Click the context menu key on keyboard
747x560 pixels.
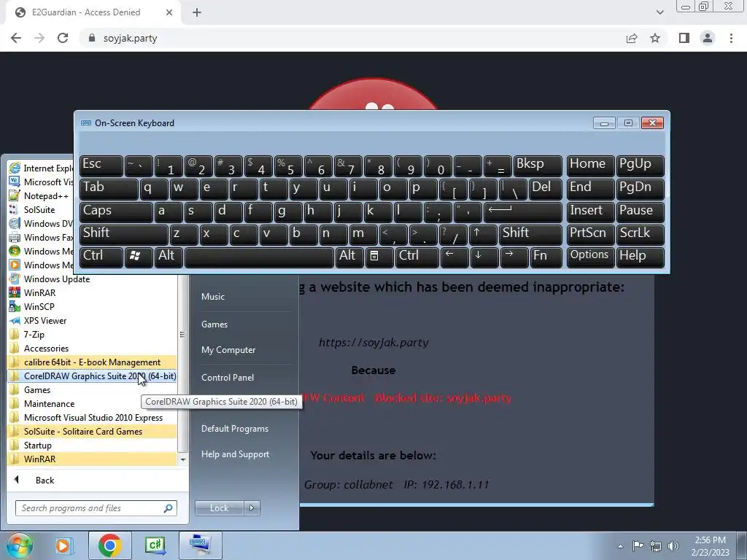379,257
